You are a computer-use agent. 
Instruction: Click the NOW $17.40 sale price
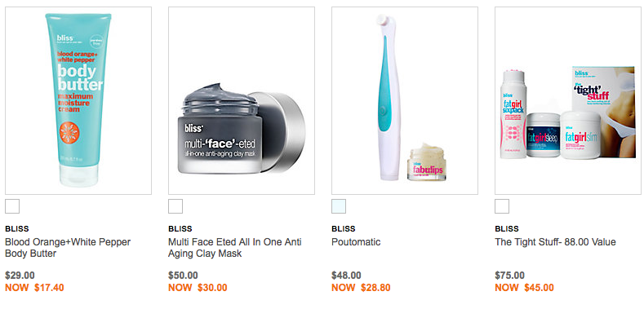click(x=34, y=288)
